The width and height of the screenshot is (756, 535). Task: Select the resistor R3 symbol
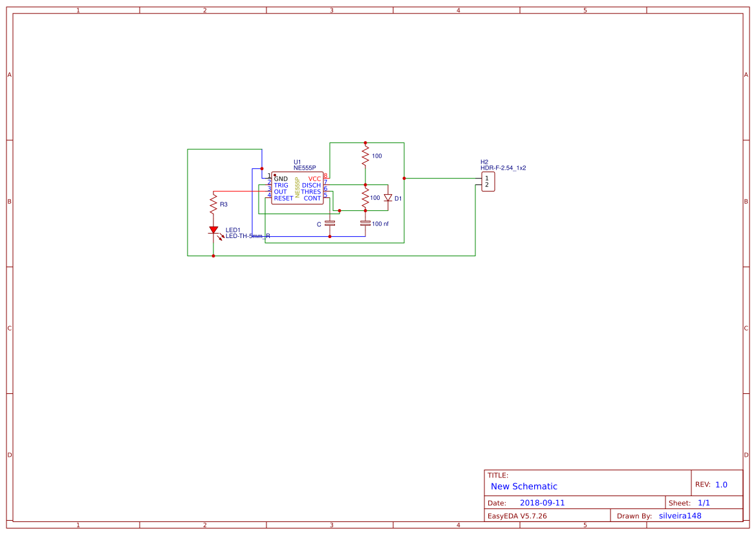click(212, 202)
